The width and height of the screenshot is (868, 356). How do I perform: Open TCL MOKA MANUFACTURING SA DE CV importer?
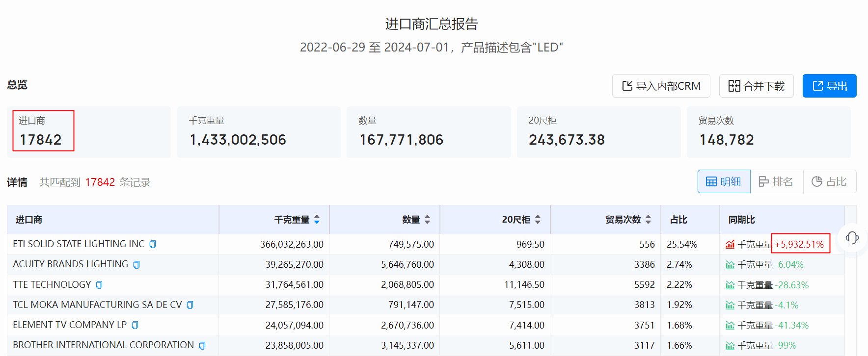click(97, 305)
